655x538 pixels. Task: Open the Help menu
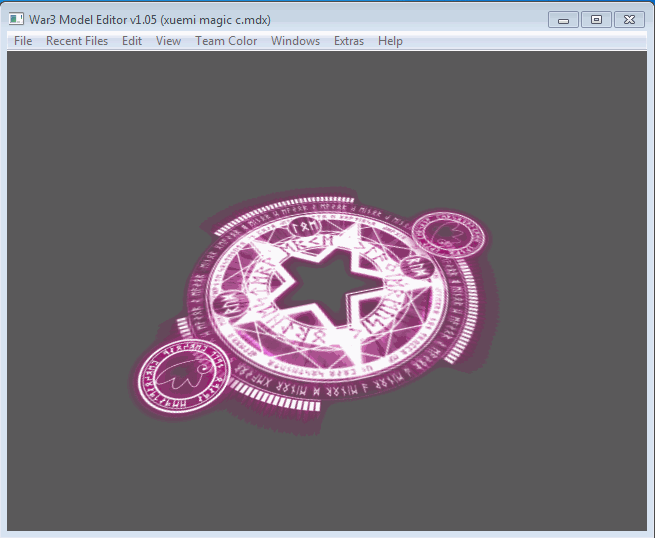tap(390, 41)
